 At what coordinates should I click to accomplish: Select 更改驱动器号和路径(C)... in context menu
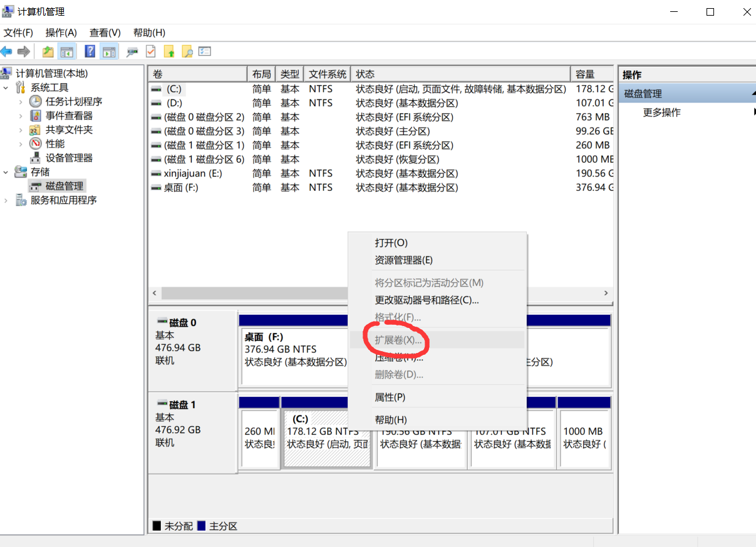coord(437,300)
